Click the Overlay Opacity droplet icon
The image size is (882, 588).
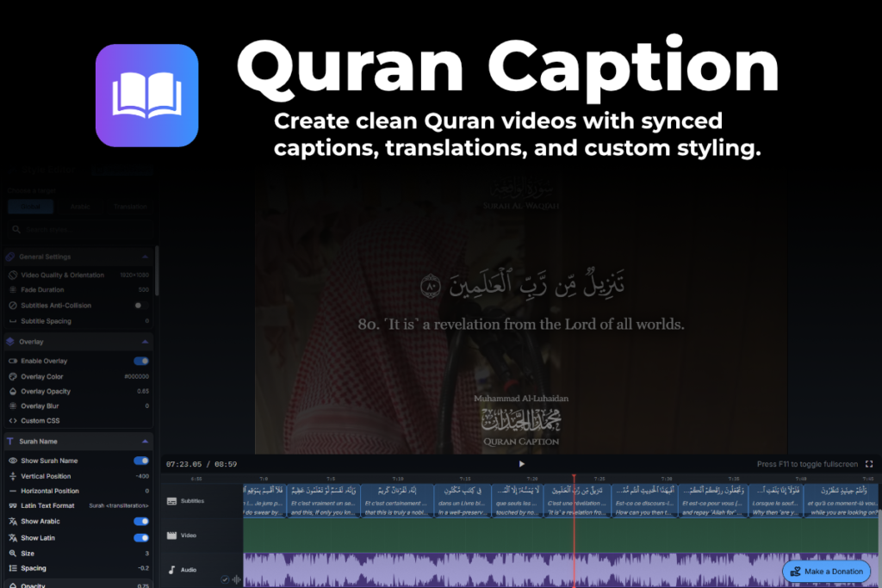pos(13,391)
